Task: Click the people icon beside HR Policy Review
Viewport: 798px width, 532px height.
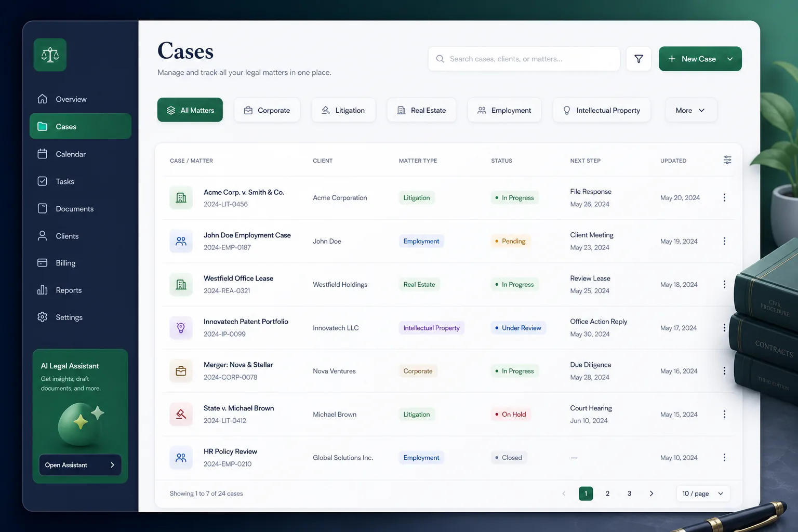Action: tap(181, 458)
